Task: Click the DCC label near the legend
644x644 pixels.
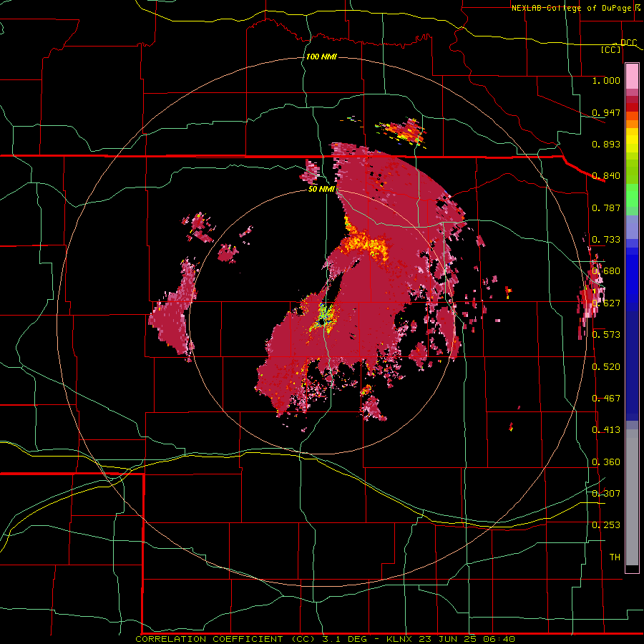Action: (x=628, y=43)
